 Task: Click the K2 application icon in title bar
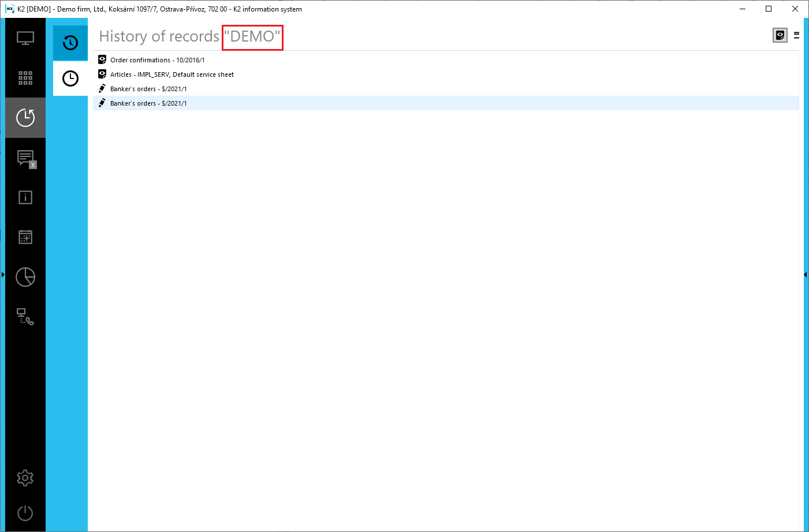click(x=9, y=9)
